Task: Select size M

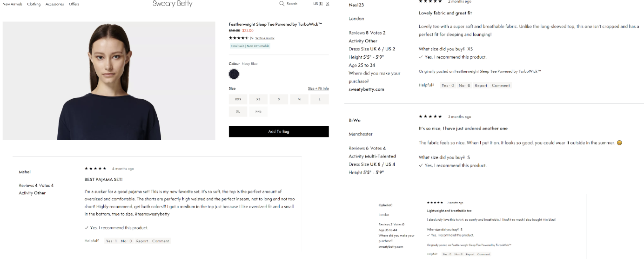Action: click(x=299, y=99)
